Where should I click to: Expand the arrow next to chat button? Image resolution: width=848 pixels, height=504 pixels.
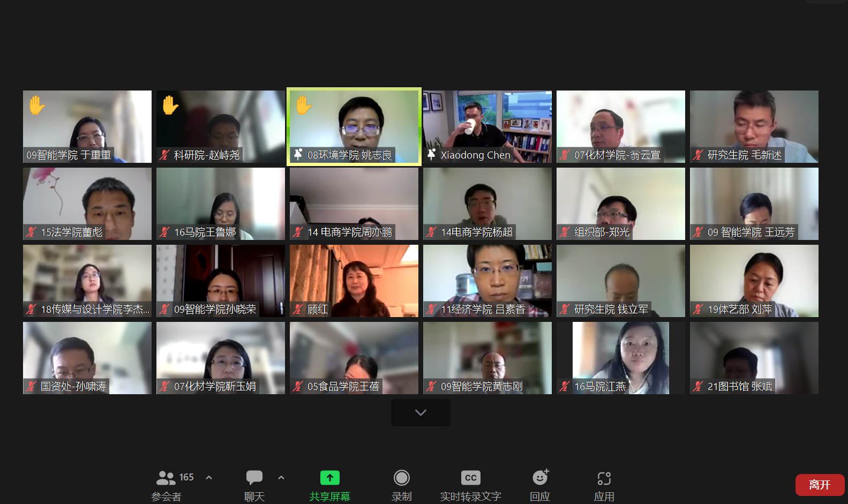coord(281,478)
